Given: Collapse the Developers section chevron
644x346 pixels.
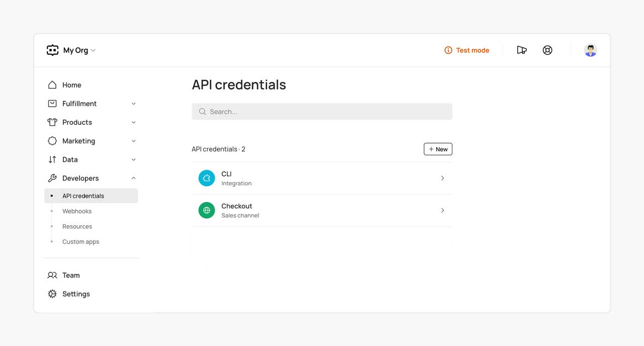Looking at the screenshot, I should point(133,178).
